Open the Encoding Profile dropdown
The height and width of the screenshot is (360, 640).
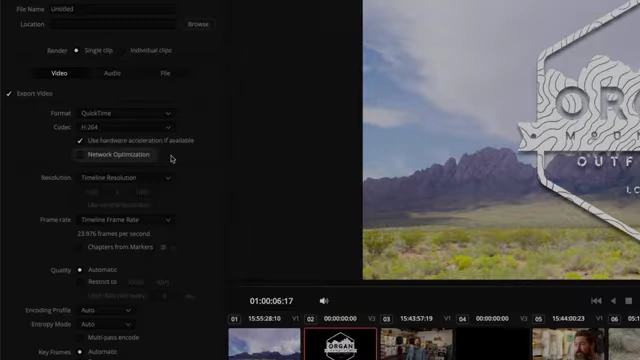pos(106,311)
